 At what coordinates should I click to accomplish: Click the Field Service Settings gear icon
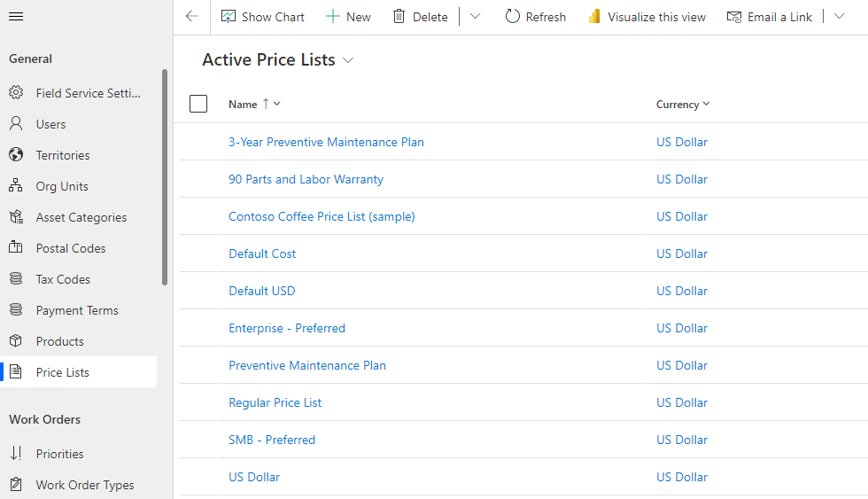(x=16, y=92)
